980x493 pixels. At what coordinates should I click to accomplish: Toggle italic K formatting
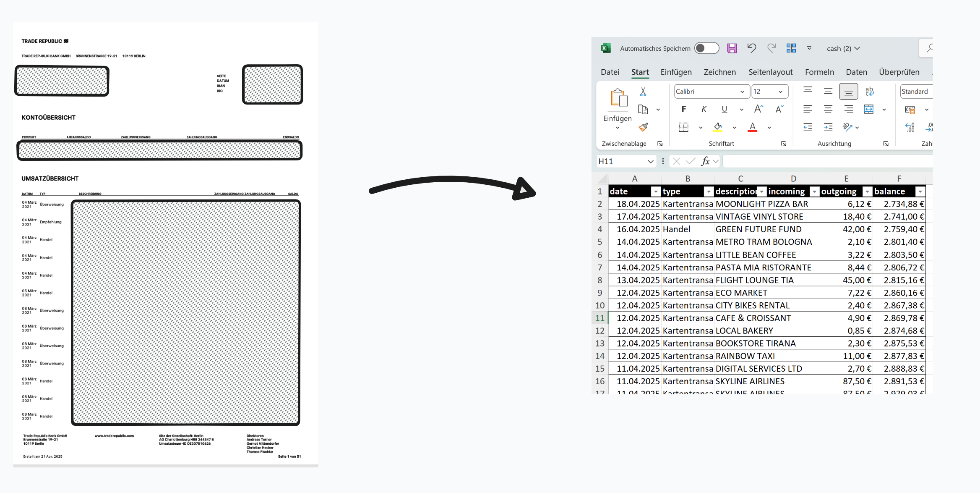tap(704, 109)
